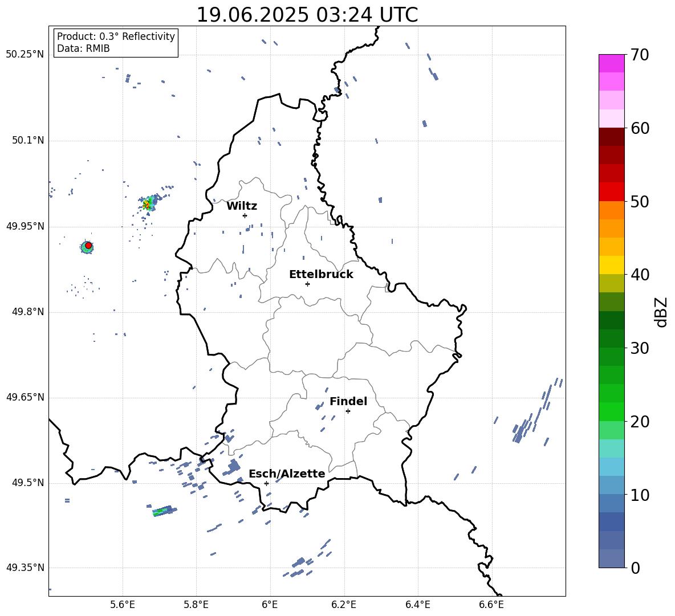Click the 5.6°E longitude label
Viewport: 675px width, 616px height.
123,605
